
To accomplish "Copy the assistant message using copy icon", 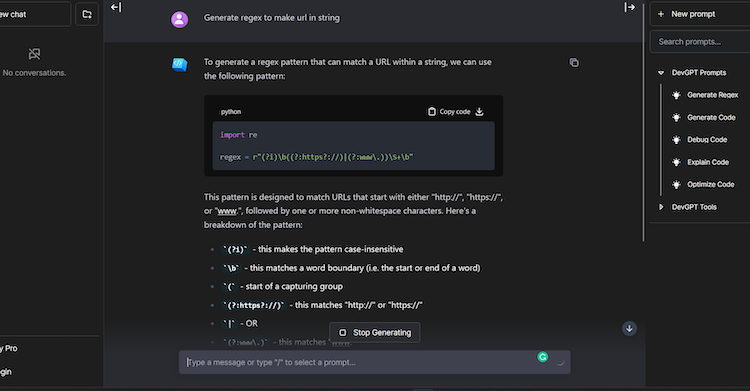I will coord(574,63).
